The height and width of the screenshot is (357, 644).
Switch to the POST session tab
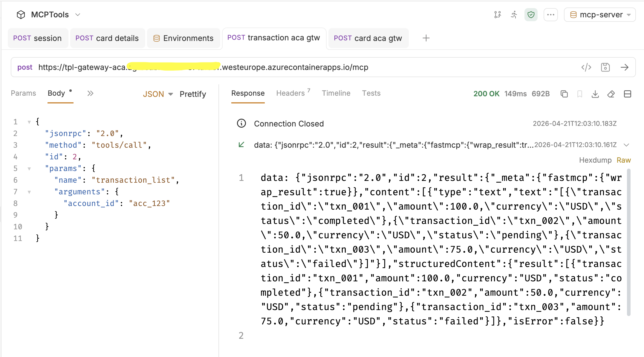pos(38,38)
